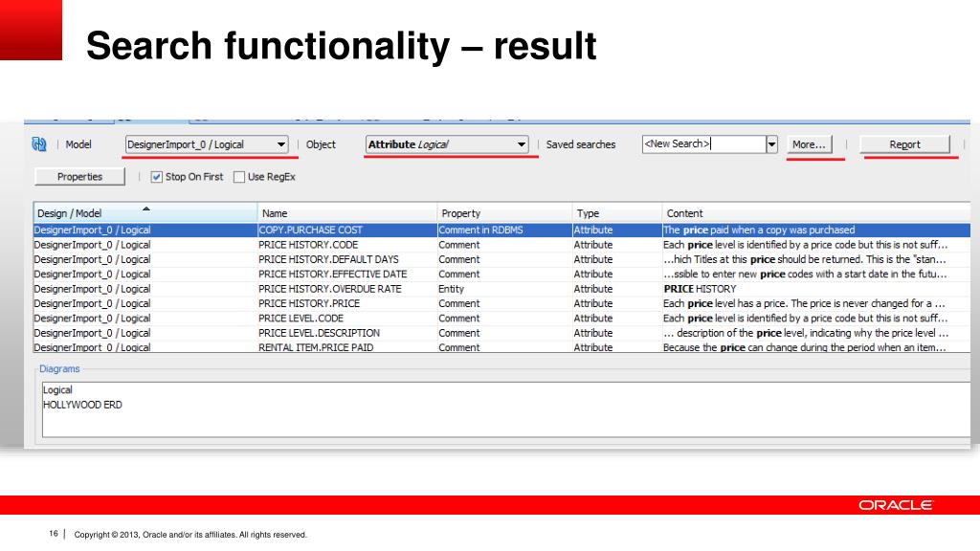
Task: Select HOLLYWOOD ERD in the Diagrams list
Action: pyautogui.click(x=82, y=405)
